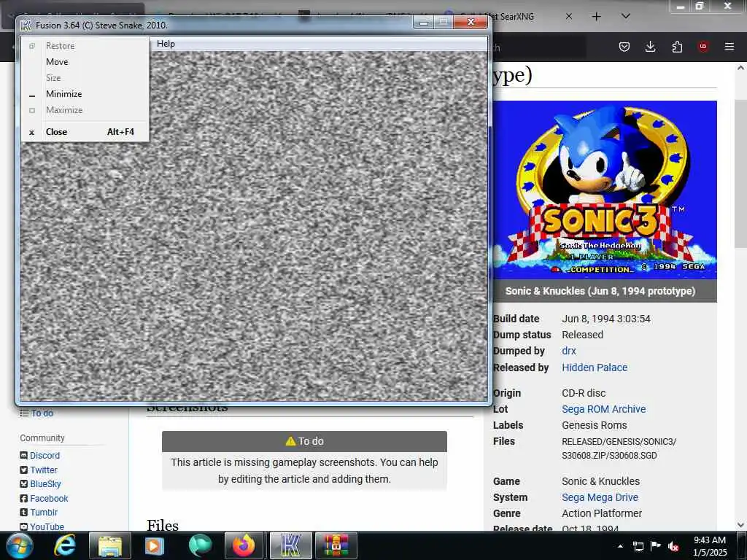Screen dimensions: 747x560
Task: Launch Internet Explorer from the taskbar
Action: 65,545
